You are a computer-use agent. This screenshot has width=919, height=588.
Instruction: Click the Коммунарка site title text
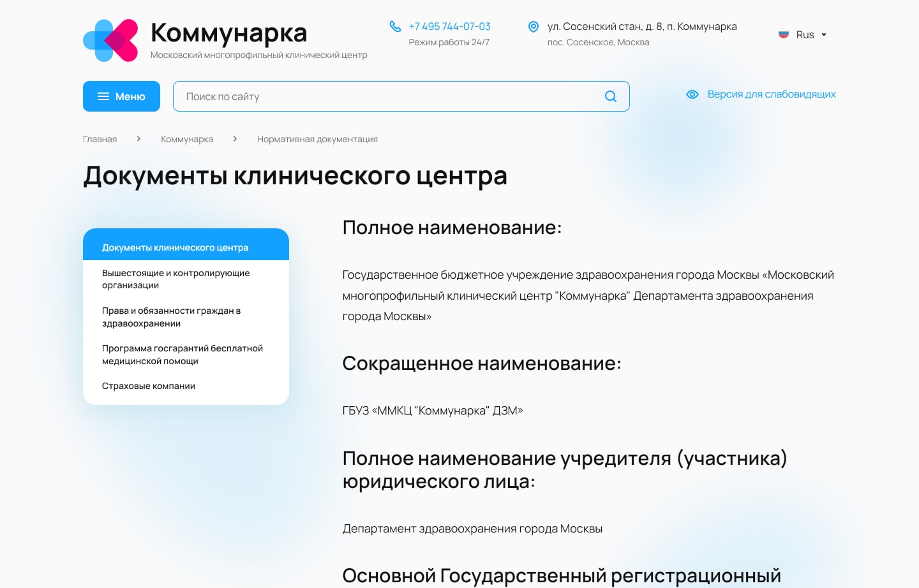228,33
